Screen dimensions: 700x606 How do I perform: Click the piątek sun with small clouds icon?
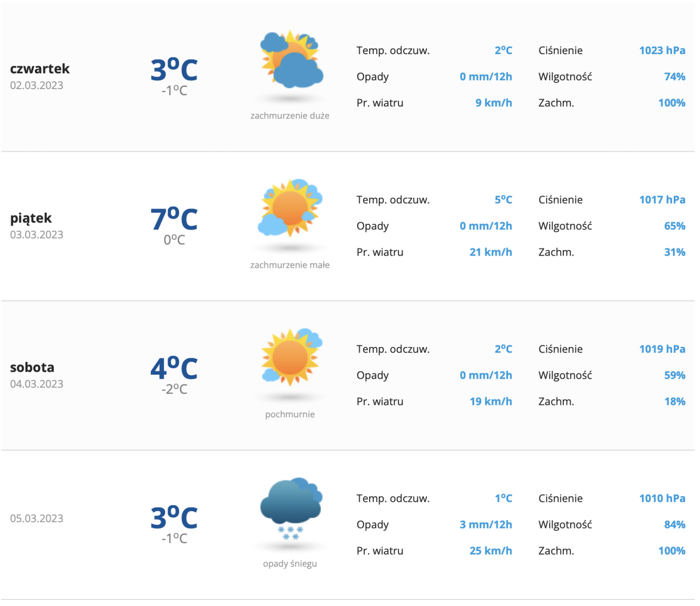(290, 208)
